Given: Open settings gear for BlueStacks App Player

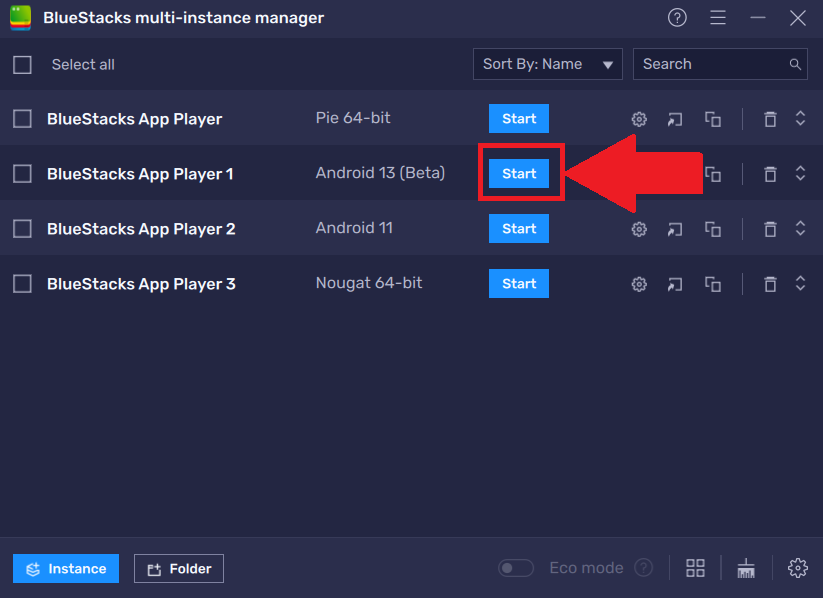Looking at the screenshot, I should pyautogui.click(x=639, y=118).
